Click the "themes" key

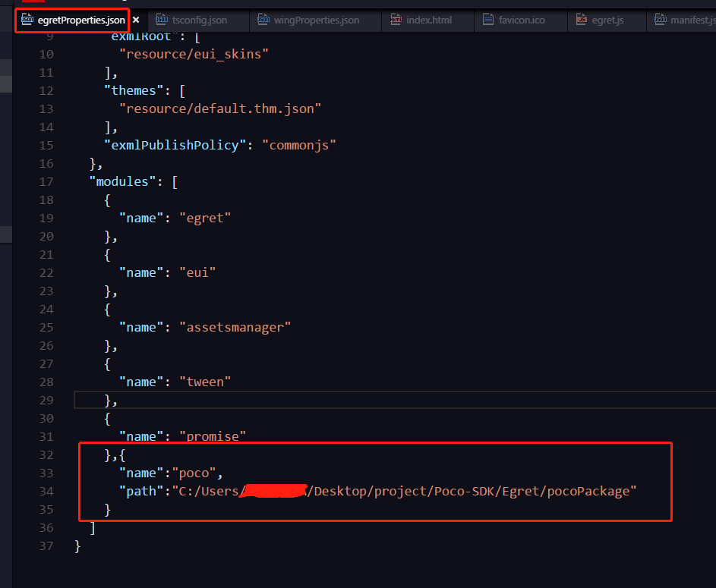coord(134,91)
